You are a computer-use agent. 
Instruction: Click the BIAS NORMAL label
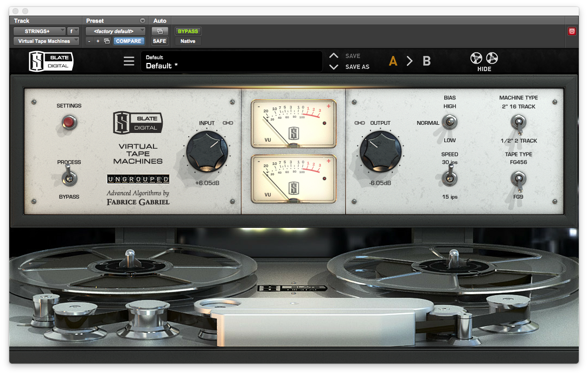click(x=428, y=123)
